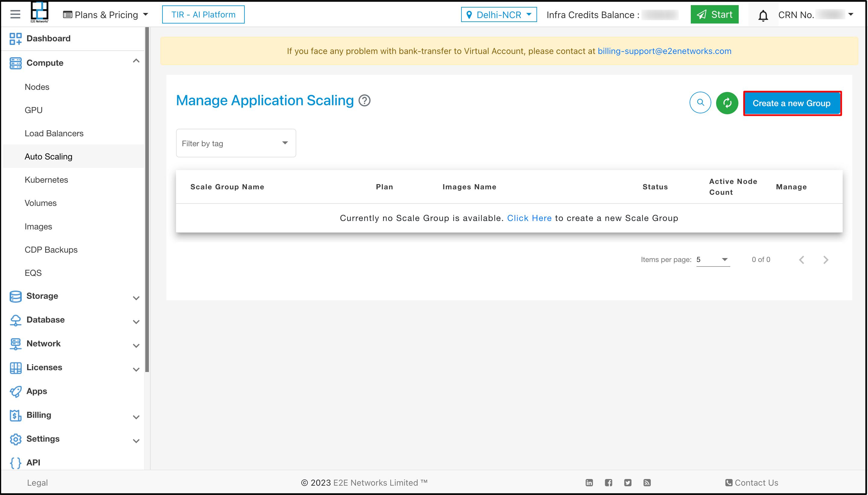Open Twitter icon in footer
Image resolution: width=868 pixels, height=495 pixels.
point(628,483)
